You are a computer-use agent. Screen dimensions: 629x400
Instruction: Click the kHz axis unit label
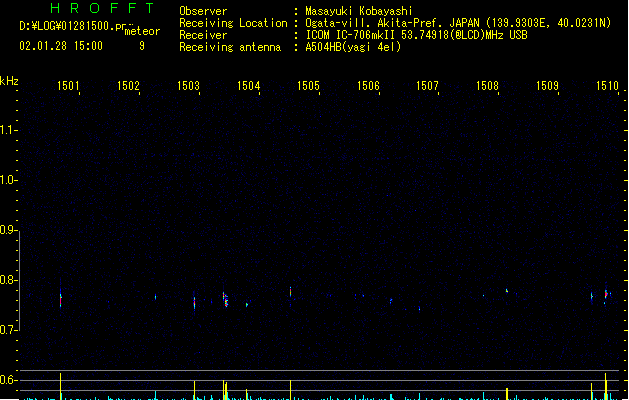(9, 81)
